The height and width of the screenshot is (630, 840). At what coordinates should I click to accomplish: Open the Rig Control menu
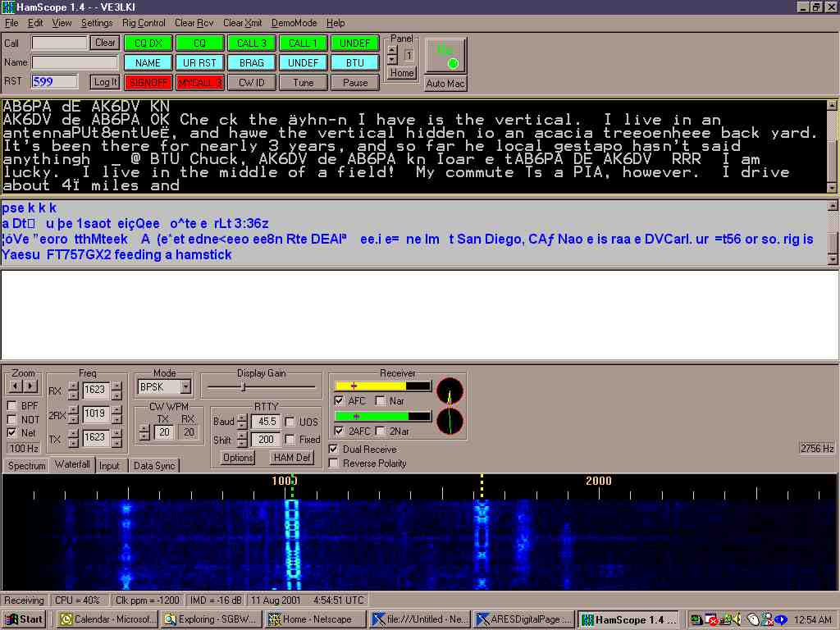(144, 23)
